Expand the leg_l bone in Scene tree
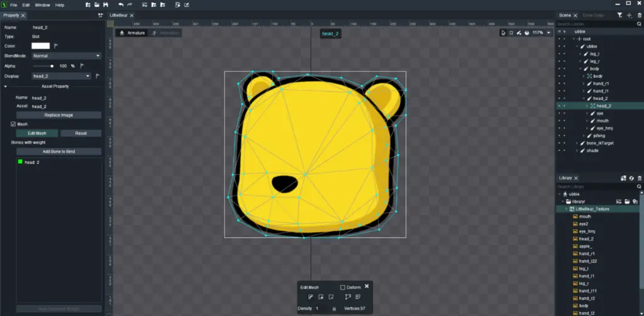The width and height of the screenshot is (644, 316). click(x=580, y=54)
